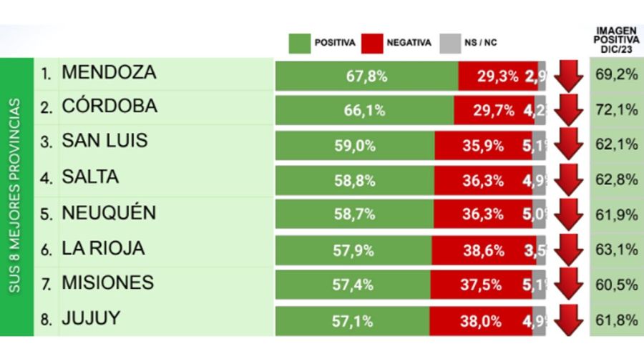Click the red down arrow in Neuquén row
Screen dimensions: 644x361
568,214
